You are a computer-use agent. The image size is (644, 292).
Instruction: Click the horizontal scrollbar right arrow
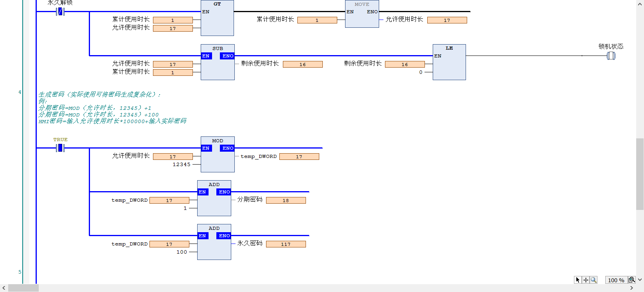(631, 288)
